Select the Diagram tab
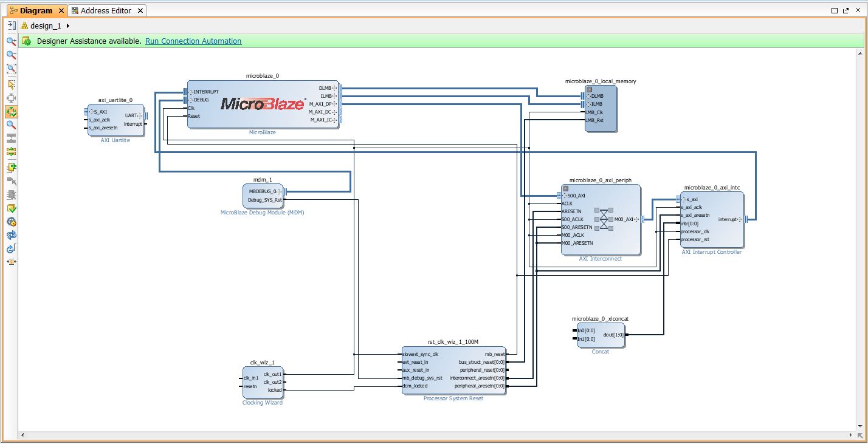Screen dimensions: 868x444 (36, 11)
